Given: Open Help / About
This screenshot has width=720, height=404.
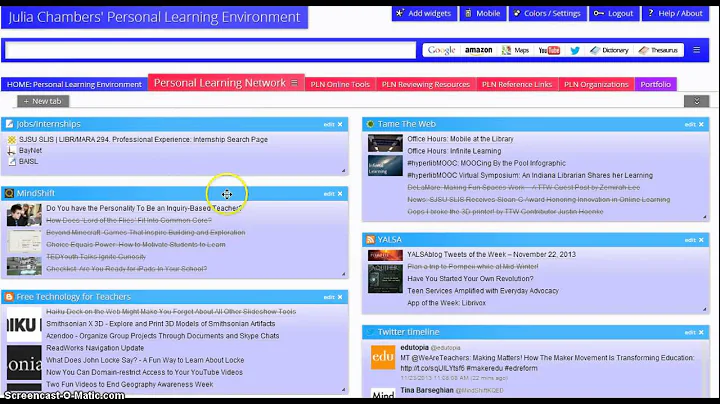Looking at the screenshot, I should 675,13.
